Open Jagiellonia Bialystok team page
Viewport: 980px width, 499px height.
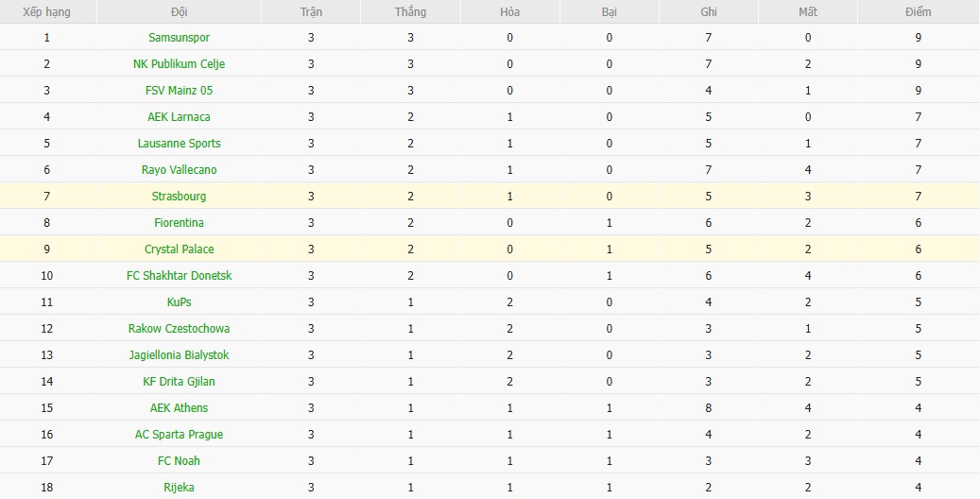pyautogui.click(x=179, y=355)
